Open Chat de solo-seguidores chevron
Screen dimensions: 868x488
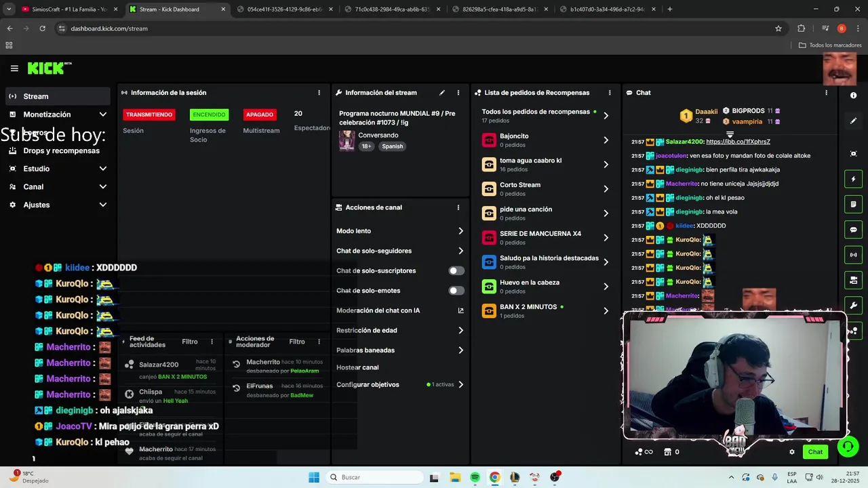(x=460, y=251)
